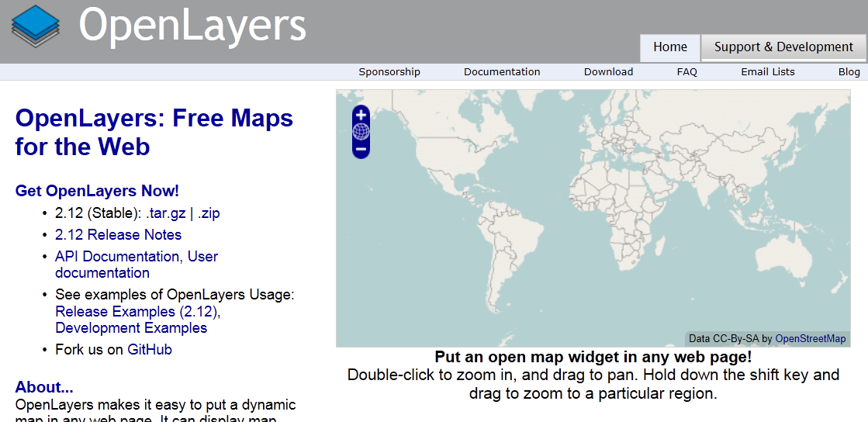View Development Examples
This screenshot has height=422, width=868.
131,328
